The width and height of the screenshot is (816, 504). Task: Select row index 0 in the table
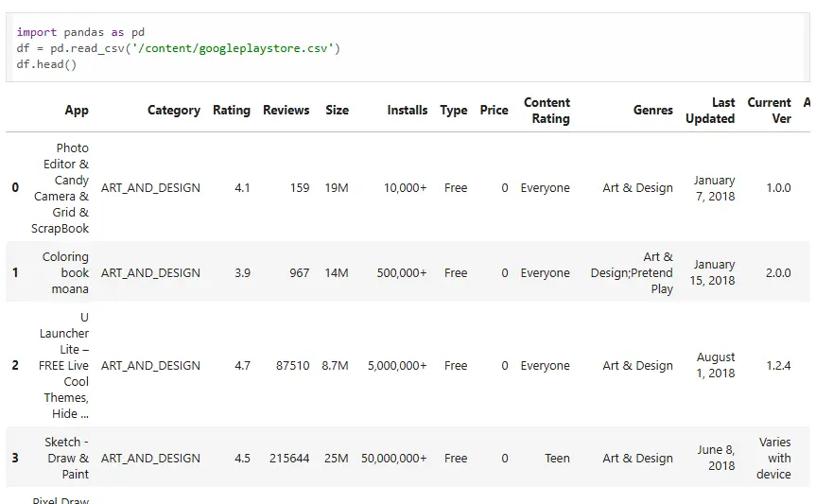pyautogui.click(x=15, y=188)
